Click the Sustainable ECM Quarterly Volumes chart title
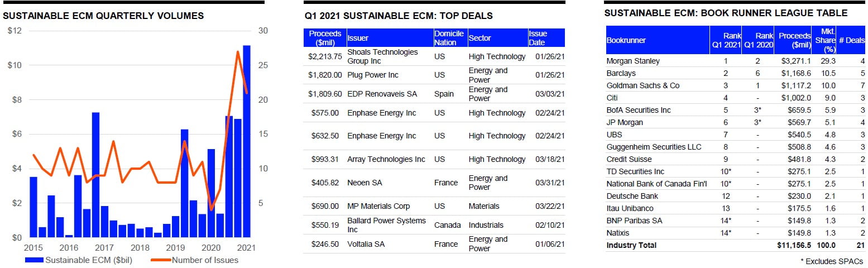 (103, 16)
